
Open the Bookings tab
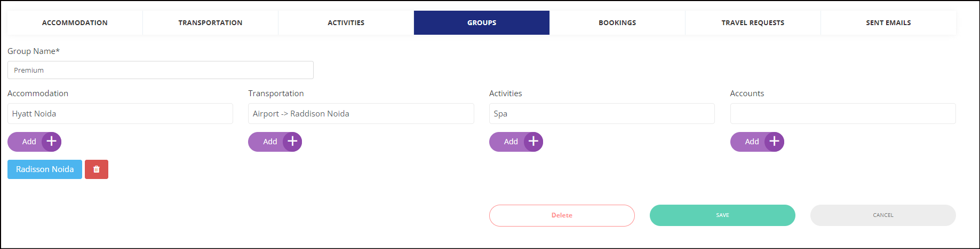[x=617, y=22]
